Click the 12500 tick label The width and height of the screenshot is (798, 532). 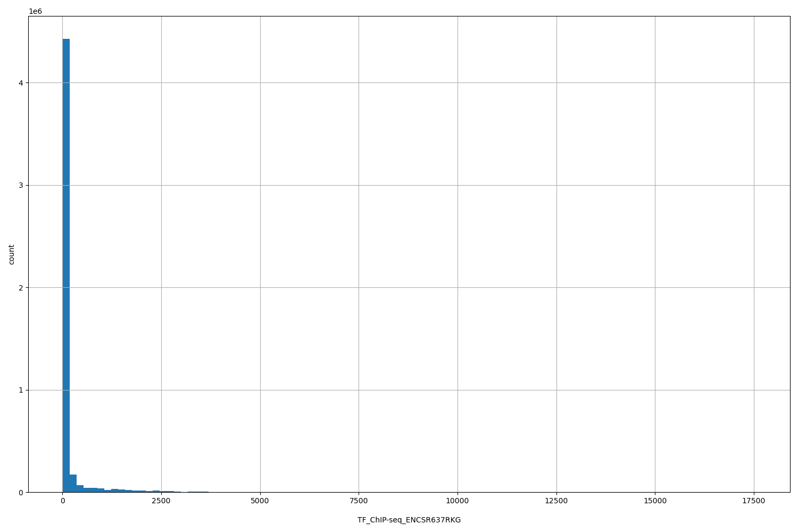point(556,501)
